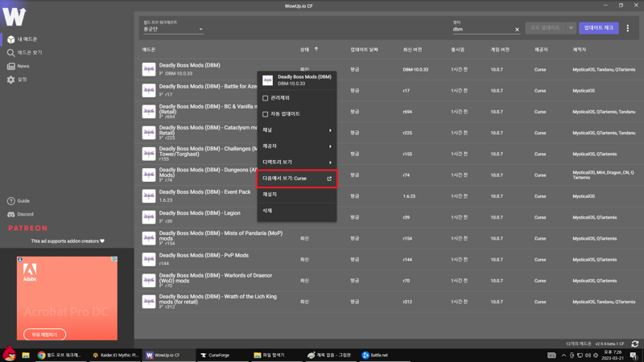The width and height of the screenshot is (644, 362).
Task: Select the Deadly Boss Mods - PvP Mods name
Action: [x=204, y=255]
